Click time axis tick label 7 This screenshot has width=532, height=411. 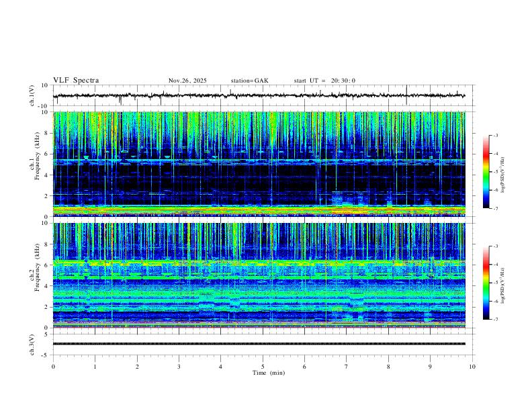click(347, 367)
